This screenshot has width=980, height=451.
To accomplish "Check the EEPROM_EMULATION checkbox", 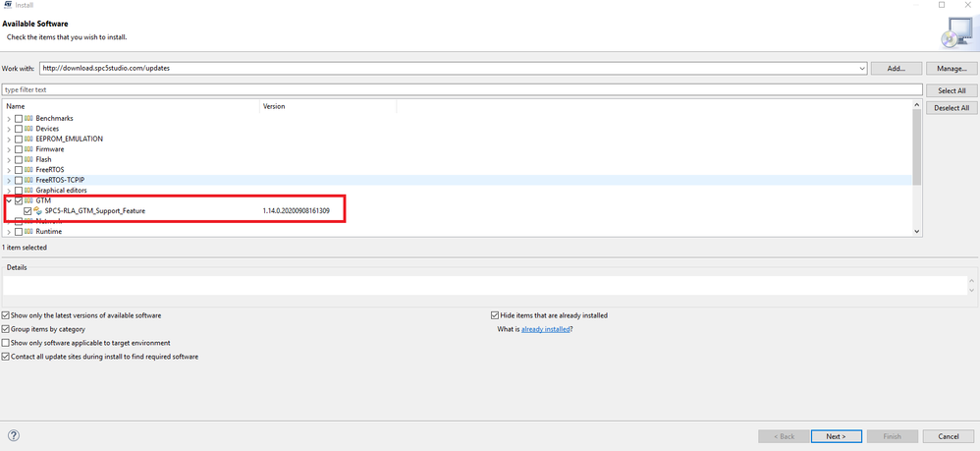I will (19, 139).
